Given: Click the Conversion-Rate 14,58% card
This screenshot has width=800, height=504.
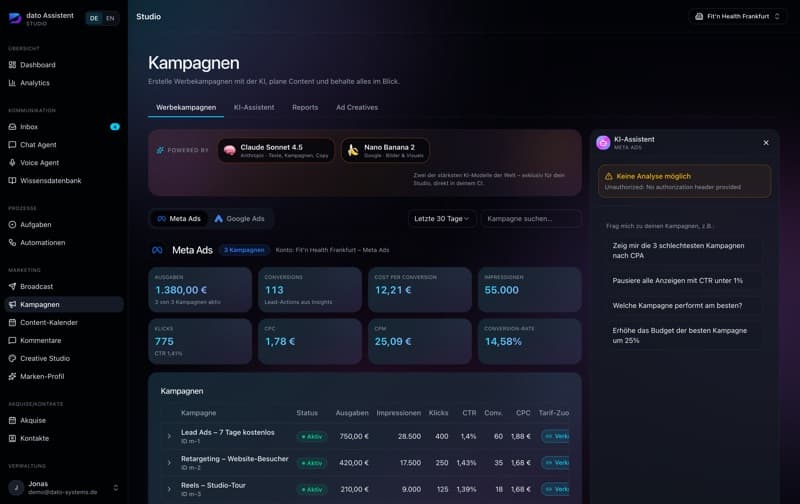Looking at the screenshot, I should pos(530,341).
